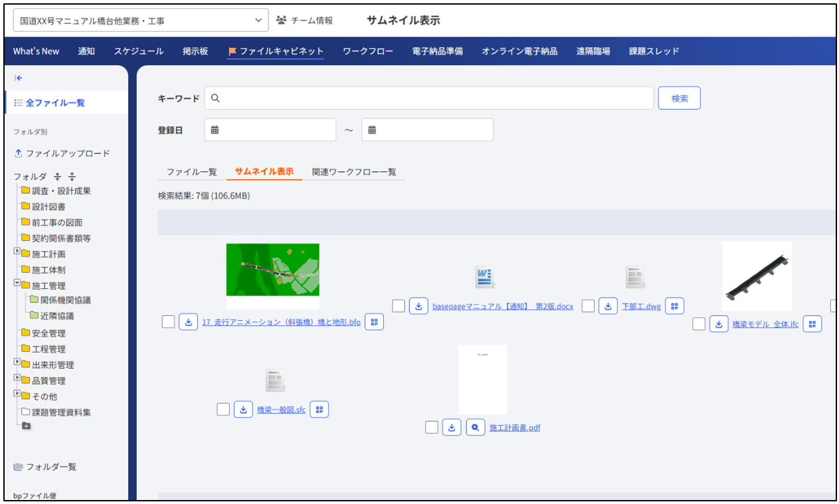Open 橋梁モデル_全体.ifc file link
Viewport: 839px width, 504px height.
pos(765,324)
